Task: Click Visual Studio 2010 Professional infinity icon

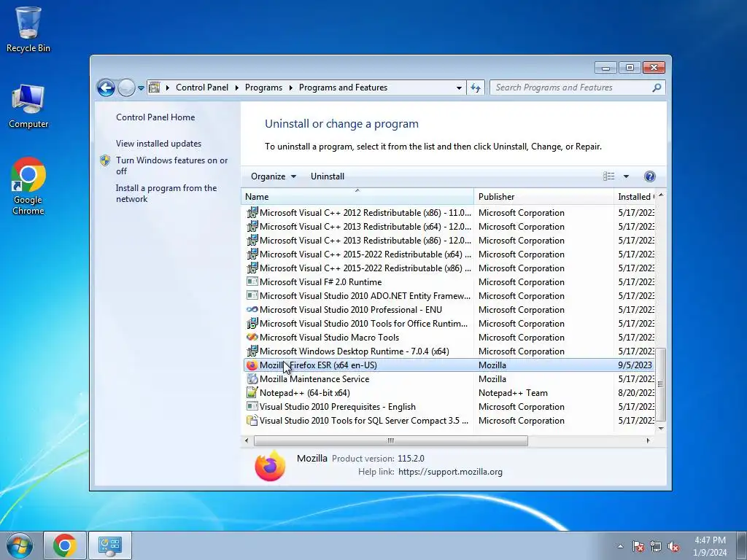Action: tap(252, 309)
